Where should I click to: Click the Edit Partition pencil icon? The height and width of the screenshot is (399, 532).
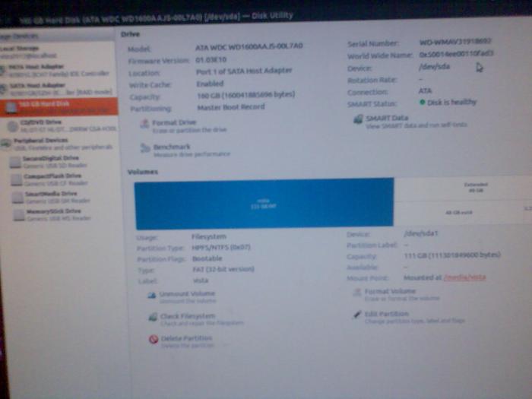357,315
